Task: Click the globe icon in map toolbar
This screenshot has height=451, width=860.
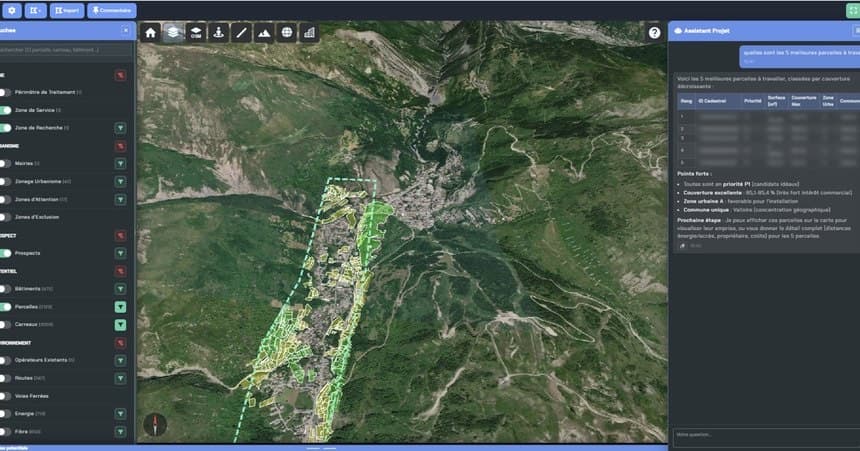Action: (287, 33)
